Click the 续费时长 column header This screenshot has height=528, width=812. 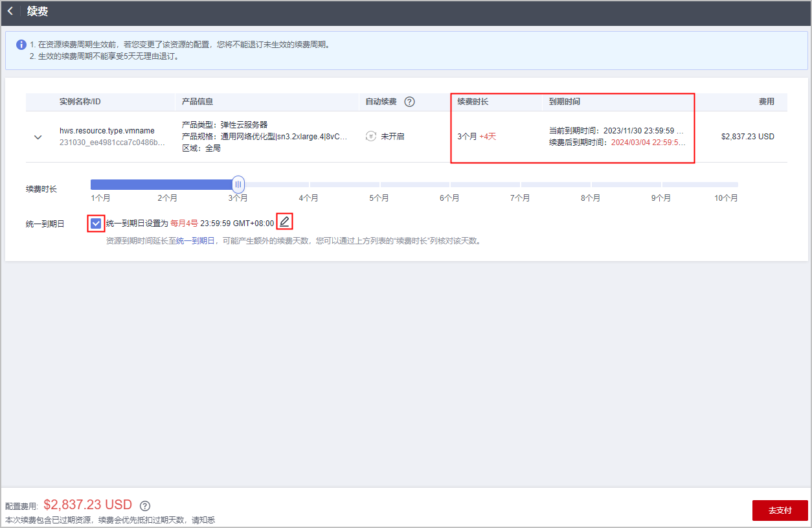click(x=473, y=102)
